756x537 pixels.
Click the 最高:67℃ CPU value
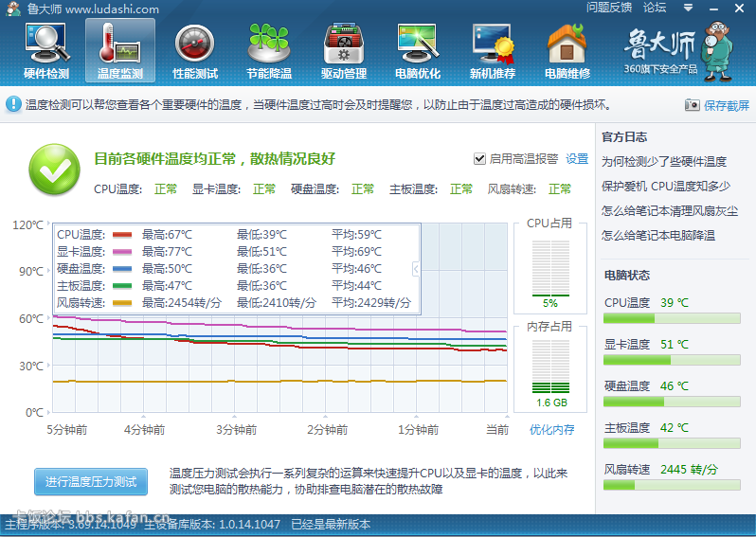point(167,235)
